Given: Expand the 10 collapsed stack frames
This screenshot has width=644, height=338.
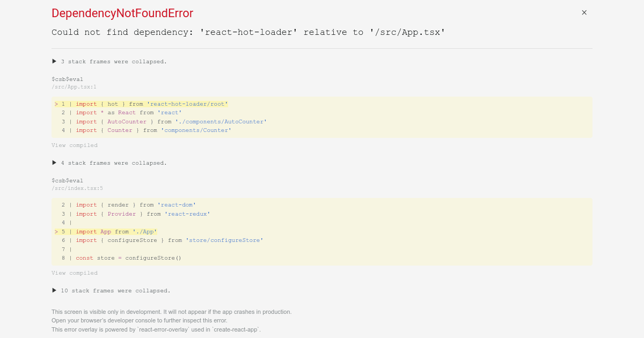Looking at the screenshot, I should [x=114, y=290].
